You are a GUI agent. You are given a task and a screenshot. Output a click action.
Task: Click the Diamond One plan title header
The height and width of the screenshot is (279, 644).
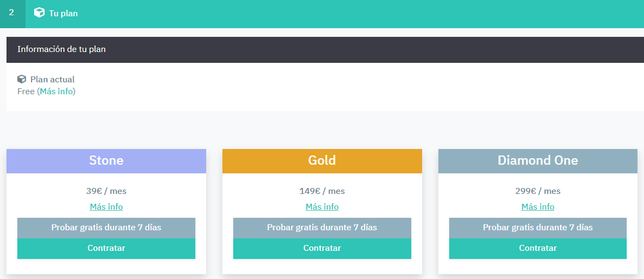pos(537,161)
